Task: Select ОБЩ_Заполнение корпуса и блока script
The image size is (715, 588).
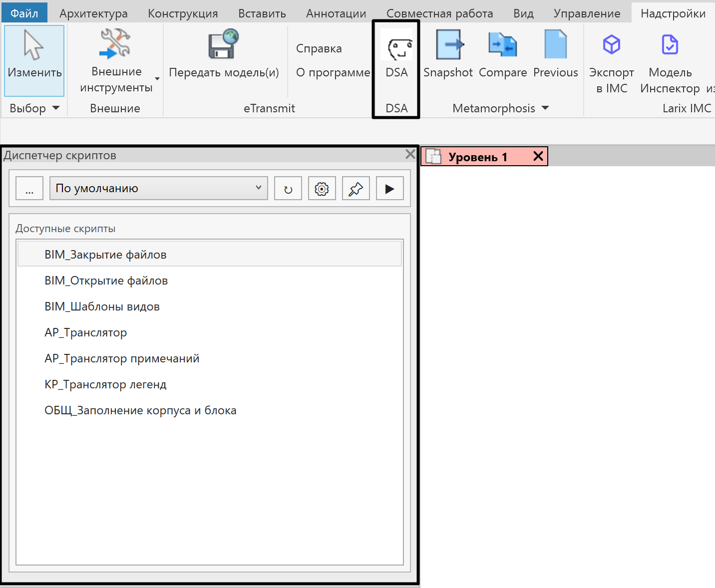Action: (x=210, y=410)
